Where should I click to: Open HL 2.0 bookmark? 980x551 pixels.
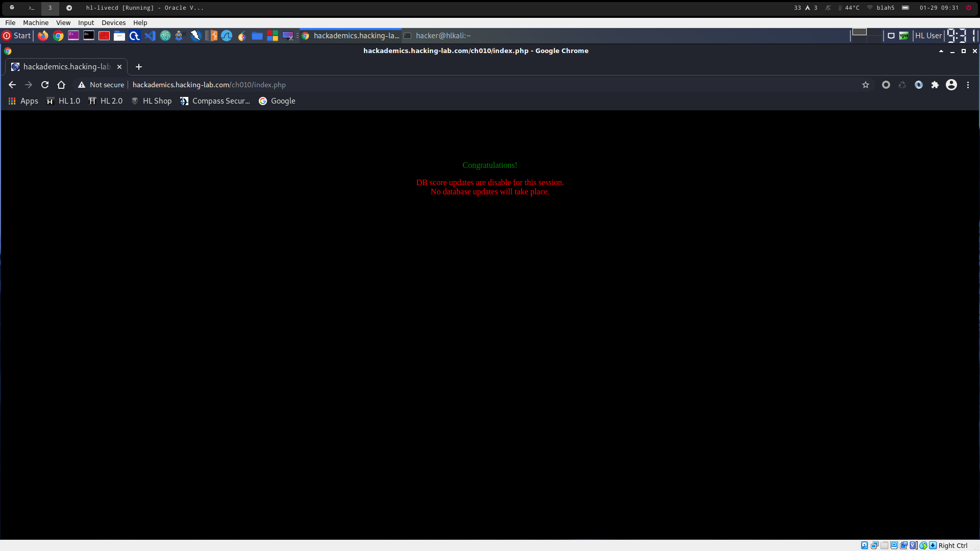point(106,101)
